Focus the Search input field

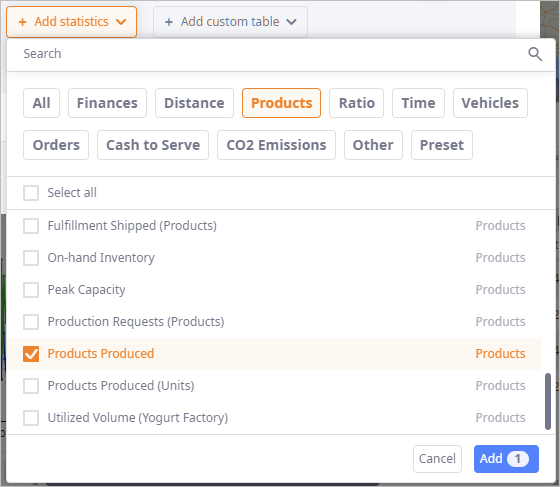click(271, 54)
